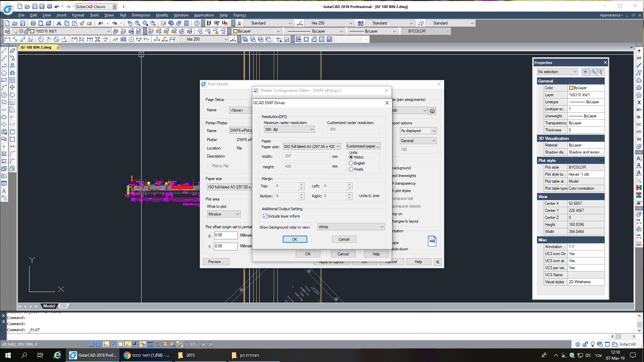Click OK in GCAD DWF Driver dialog
The height and width of the screenshot is (362, 644).
pos(295,239)
